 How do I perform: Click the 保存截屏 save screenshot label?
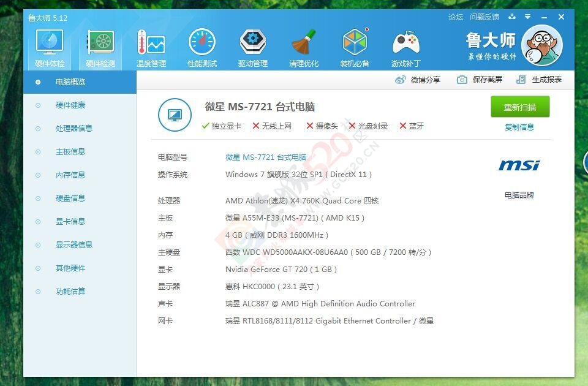(x=487, y=80)
